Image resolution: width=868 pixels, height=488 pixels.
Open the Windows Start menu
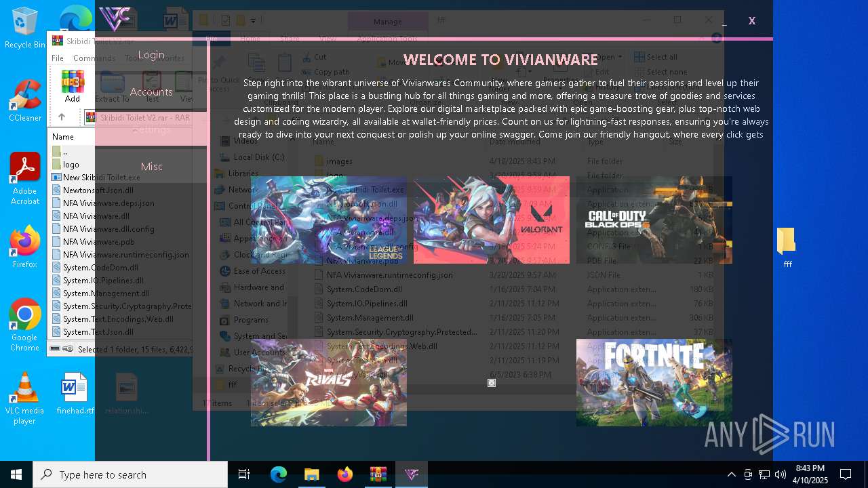click(x=16, y=474)
